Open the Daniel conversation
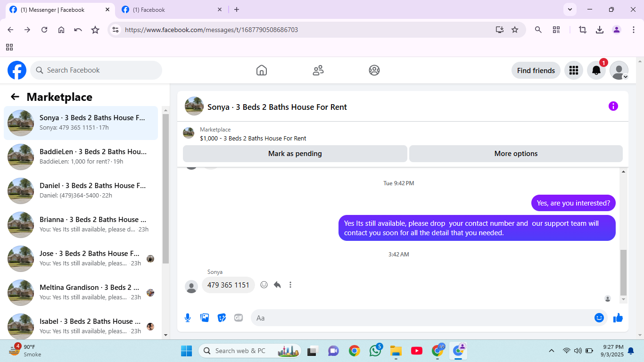 [x=81, y=191]
